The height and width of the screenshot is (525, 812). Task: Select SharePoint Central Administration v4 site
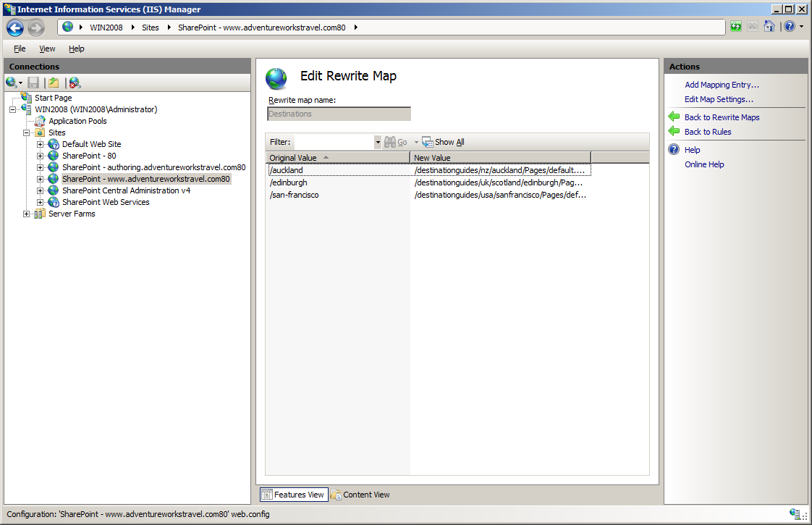pos(127,190)
